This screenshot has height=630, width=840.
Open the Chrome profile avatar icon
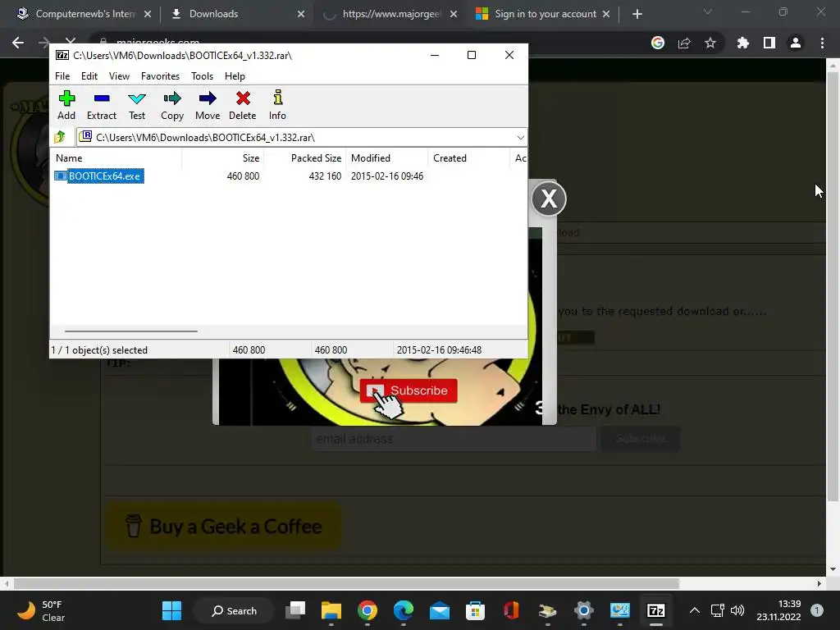pyautogui.click(x=796, y=43)
